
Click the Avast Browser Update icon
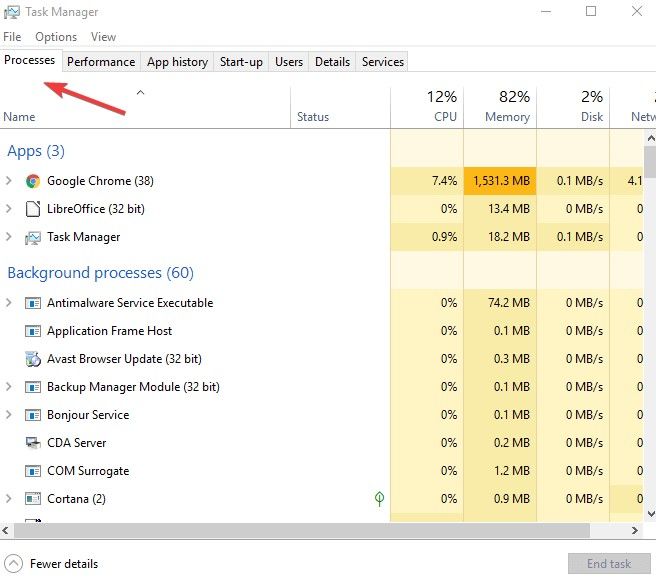(x=33, y=359)
